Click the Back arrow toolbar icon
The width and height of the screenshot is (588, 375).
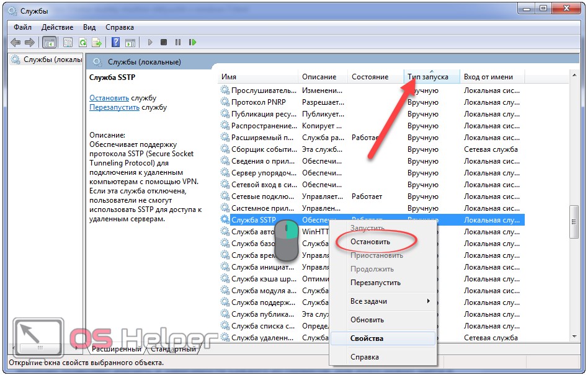(16, 42)
